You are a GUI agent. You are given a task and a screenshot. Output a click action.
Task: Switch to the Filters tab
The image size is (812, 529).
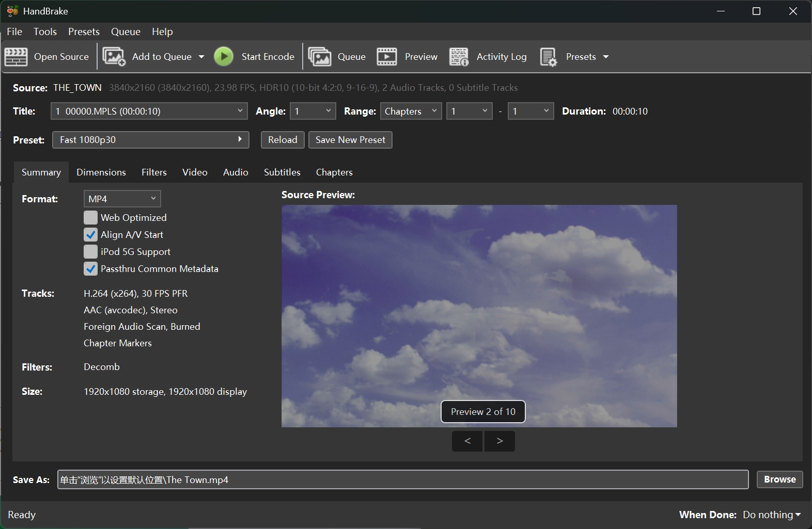coord(154,172)
